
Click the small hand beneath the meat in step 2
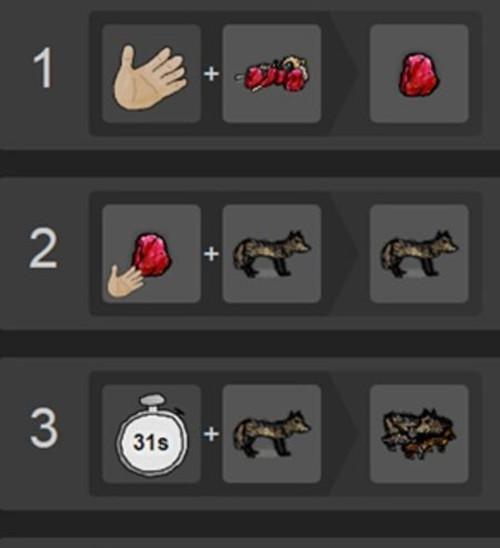pos(125,282)
